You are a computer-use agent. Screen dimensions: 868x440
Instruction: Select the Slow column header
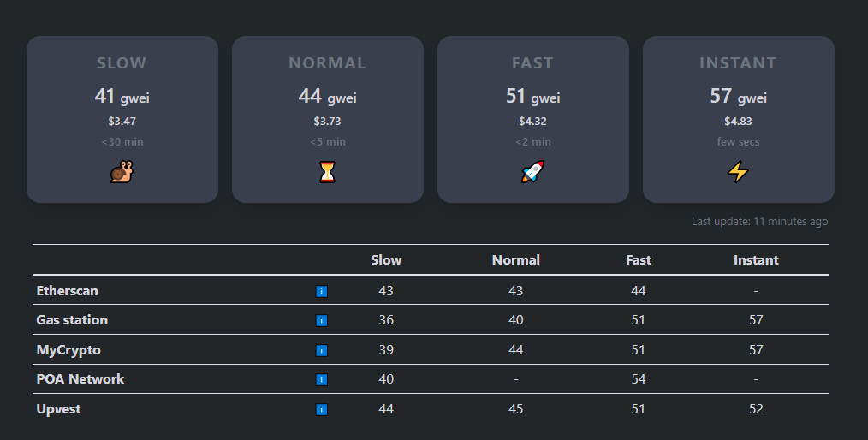tap(386, 260)
